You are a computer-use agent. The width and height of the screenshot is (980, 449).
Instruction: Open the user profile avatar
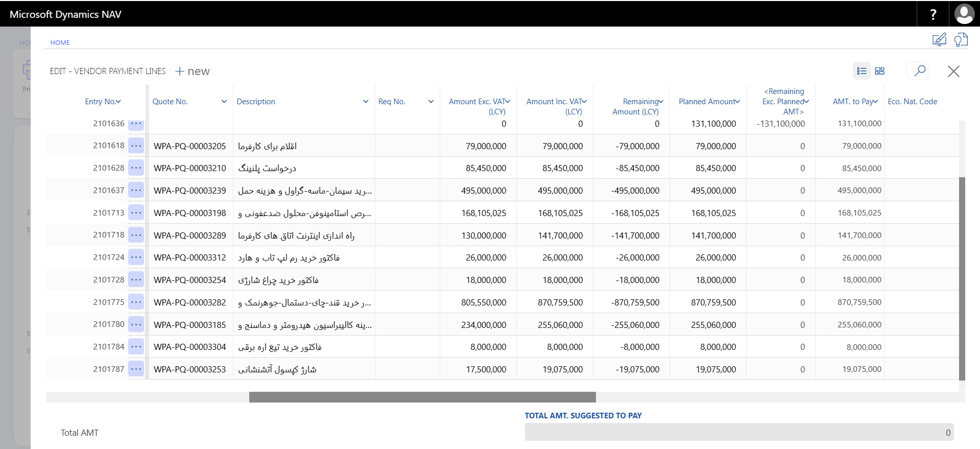964,14
